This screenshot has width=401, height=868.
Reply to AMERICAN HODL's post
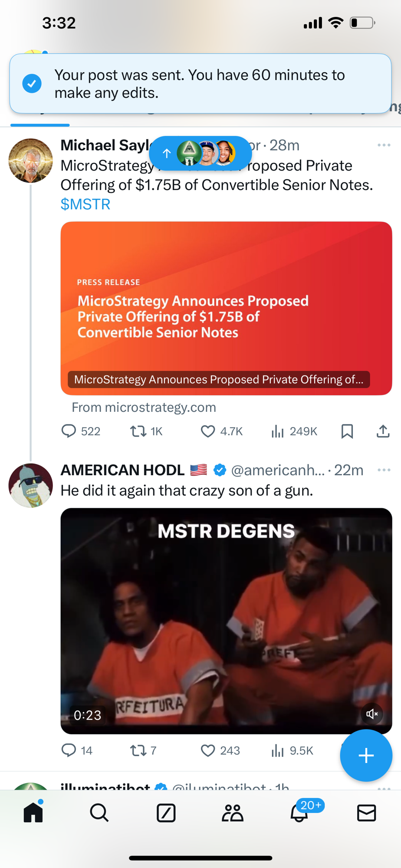pyautogui.click(x=69, y=750)
